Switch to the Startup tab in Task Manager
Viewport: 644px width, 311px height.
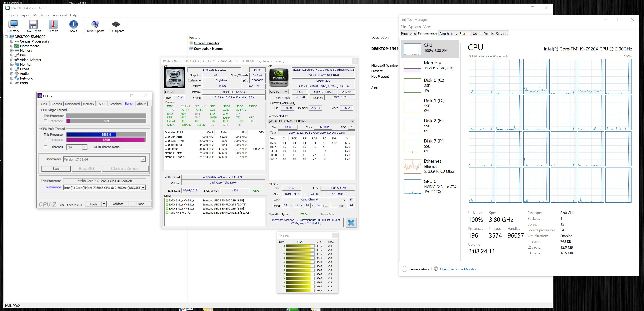pos(465,34)
